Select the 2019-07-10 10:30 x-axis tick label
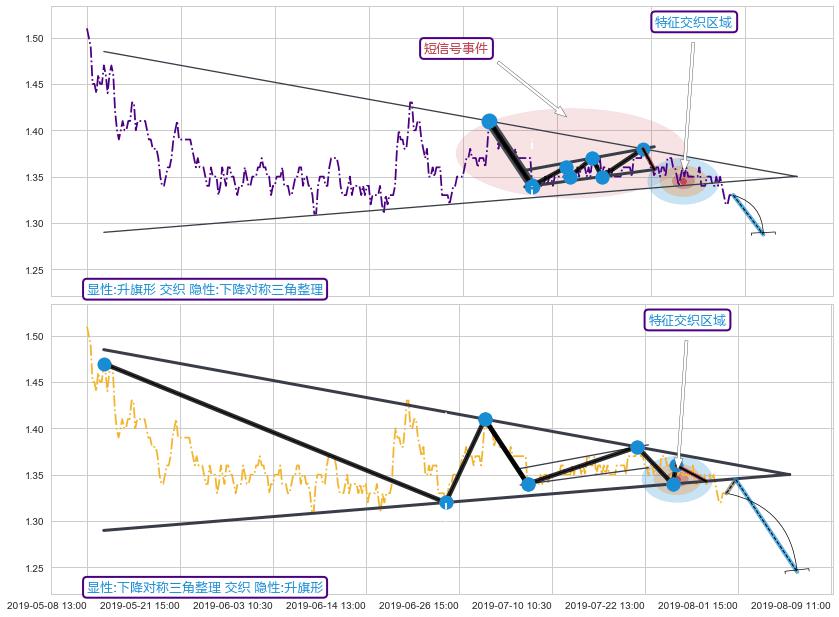The width and height of the screenshot is (839, 617). pyautogui.click(x=511, y=605)
